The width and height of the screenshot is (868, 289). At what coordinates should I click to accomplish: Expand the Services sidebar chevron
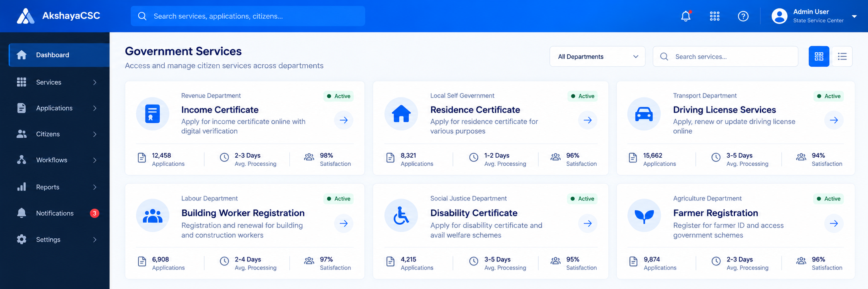[x=95, y=82]
